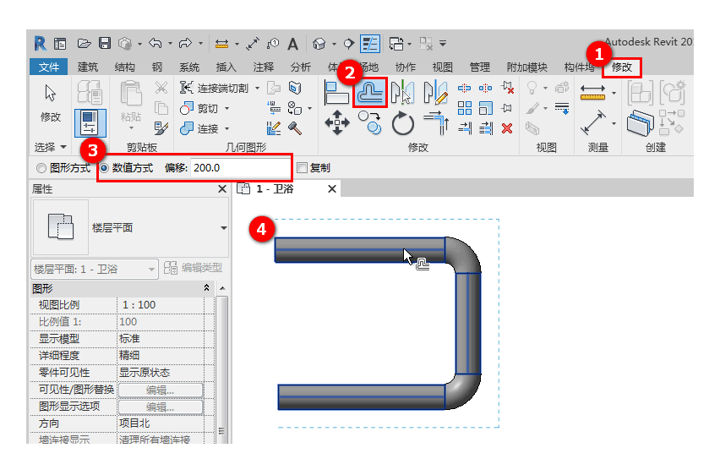Click the Rotate tool icon
The width and height of the screenshot is (702, 456).
pos(402,123)
